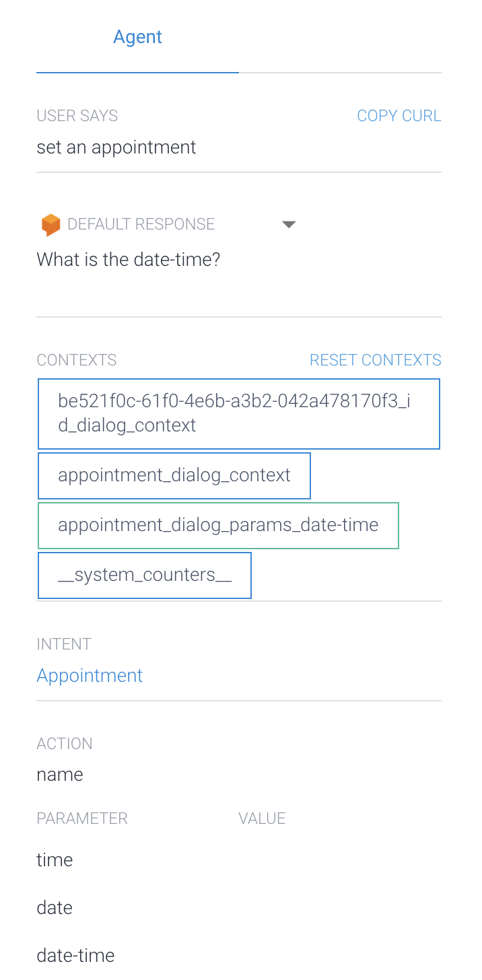482x980 pixels.
Task: Switch to the Agent tab
Action: point(137,36)
